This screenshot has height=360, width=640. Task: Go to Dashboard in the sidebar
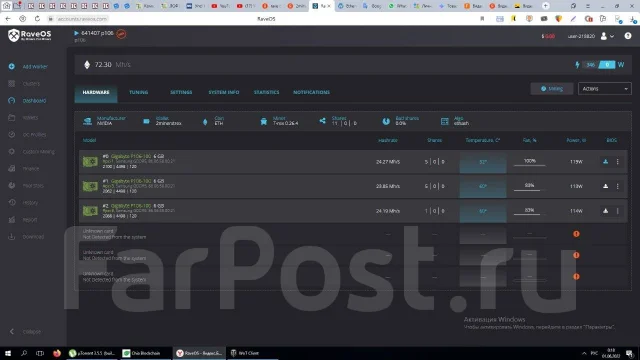[34, 100]
